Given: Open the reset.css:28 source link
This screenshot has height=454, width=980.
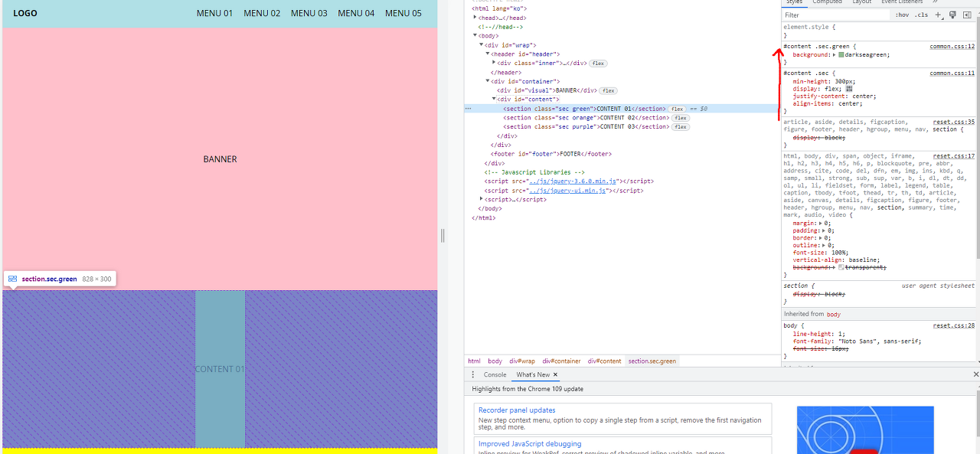Looking at the screenshot, I should click(954, 325).
